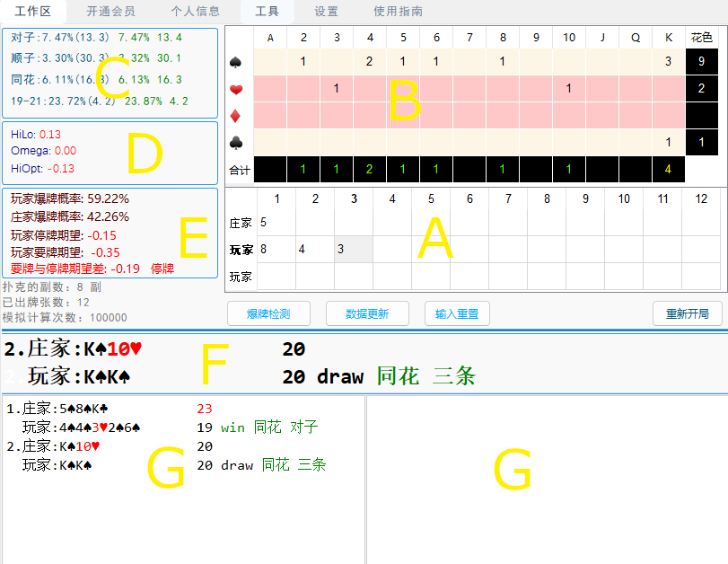
Task: Select the 工具 tab
Action: (267, 12)
